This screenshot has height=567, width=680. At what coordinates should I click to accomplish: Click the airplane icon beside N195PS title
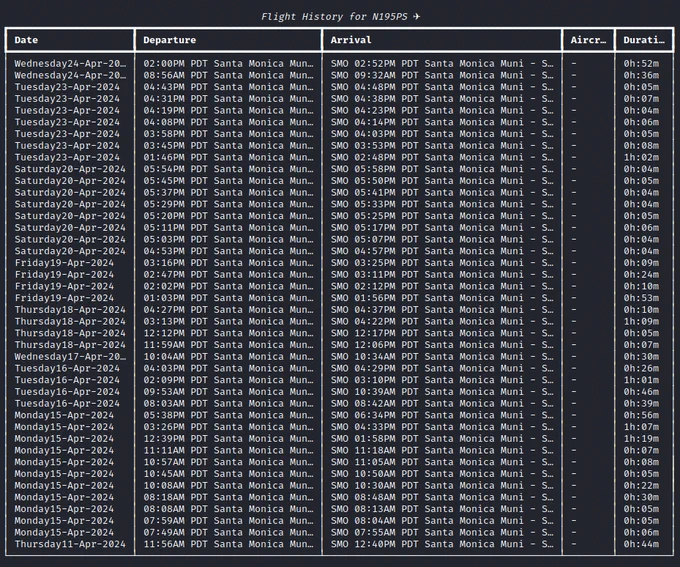point(416,16)
